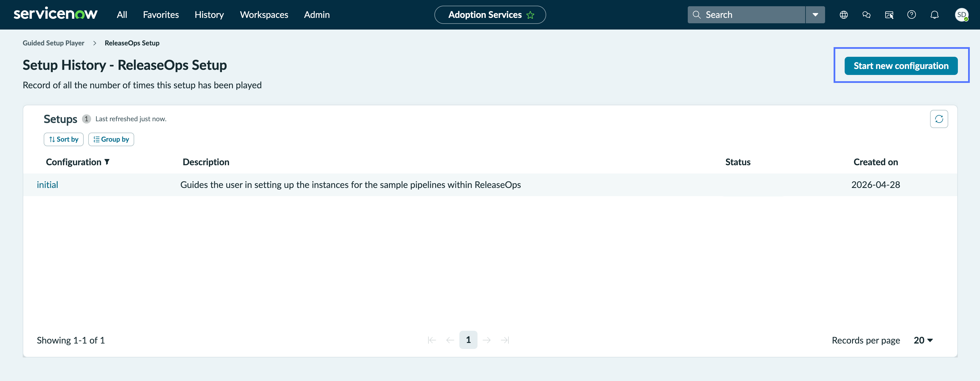Open the Favorites menu
Viewport: 980px width, 381px height.
tap(161, 14)
